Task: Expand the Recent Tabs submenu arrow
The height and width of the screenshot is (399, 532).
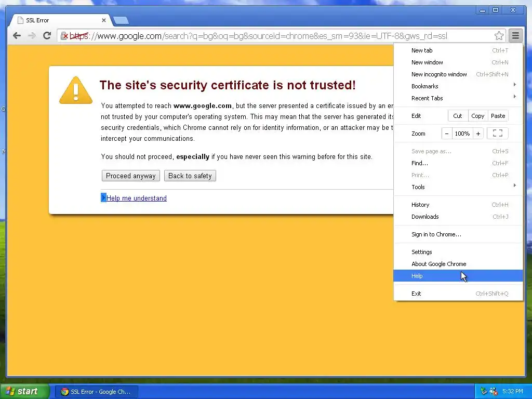Action: coord(515,96)
